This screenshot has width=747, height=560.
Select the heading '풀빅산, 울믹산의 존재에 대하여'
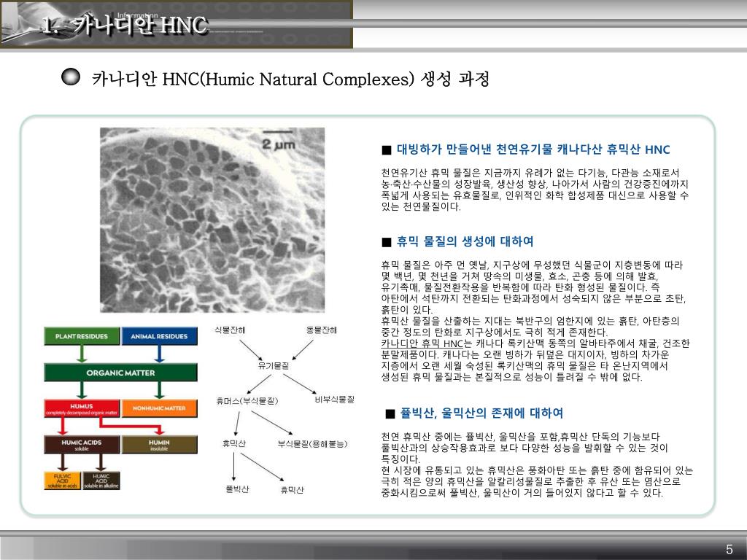tap(481, 413)
